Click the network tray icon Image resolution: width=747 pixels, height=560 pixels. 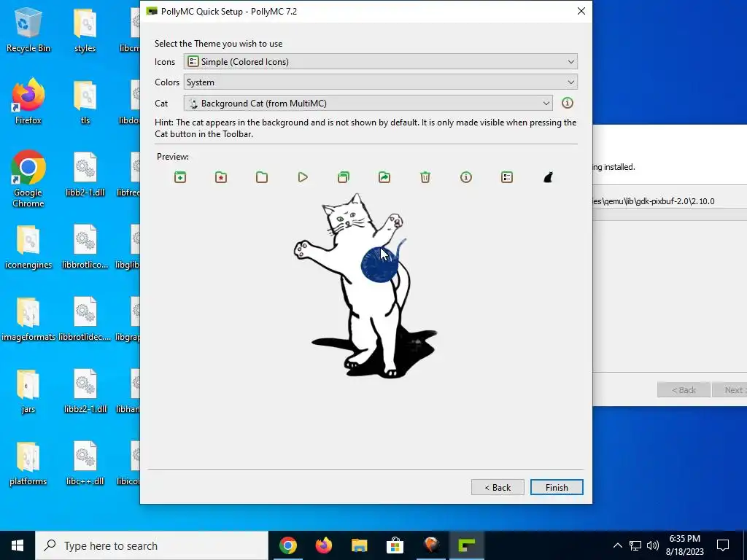tap(635, 545)
